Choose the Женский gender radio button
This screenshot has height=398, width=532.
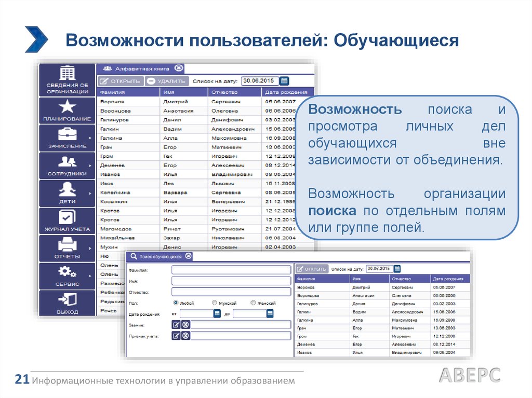click(253, 303)
